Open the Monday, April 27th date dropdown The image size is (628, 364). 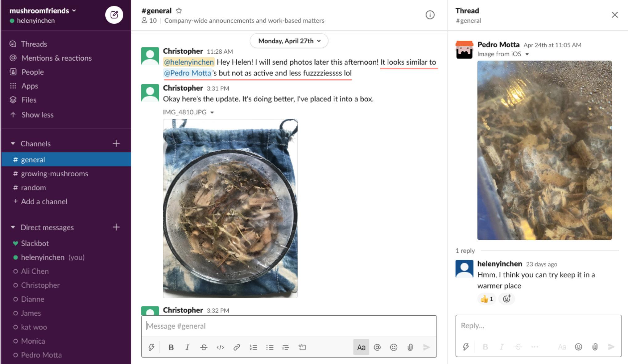289,41
